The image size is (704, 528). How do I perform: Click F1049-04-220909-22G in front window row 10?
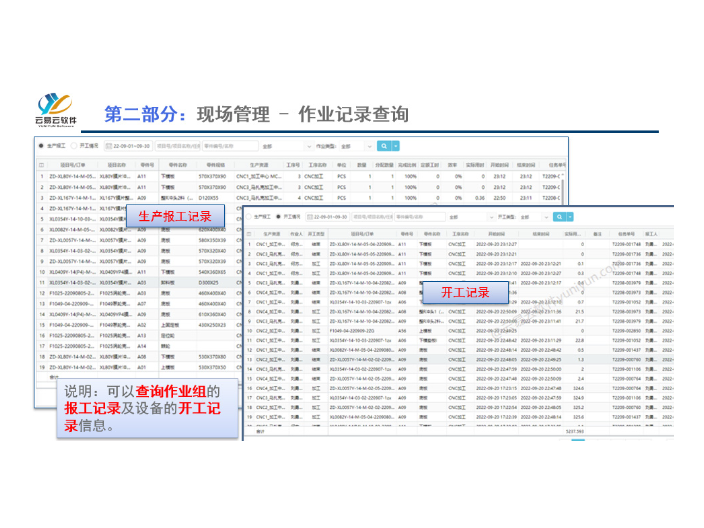pyautogui.click(x=352, y=331)
